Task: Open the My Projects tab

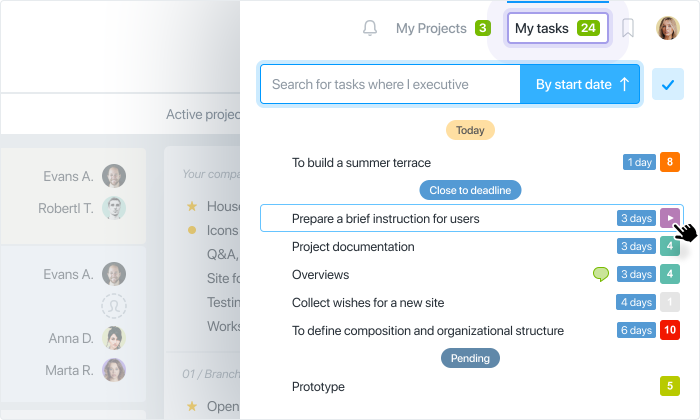Action: point(443,28)
